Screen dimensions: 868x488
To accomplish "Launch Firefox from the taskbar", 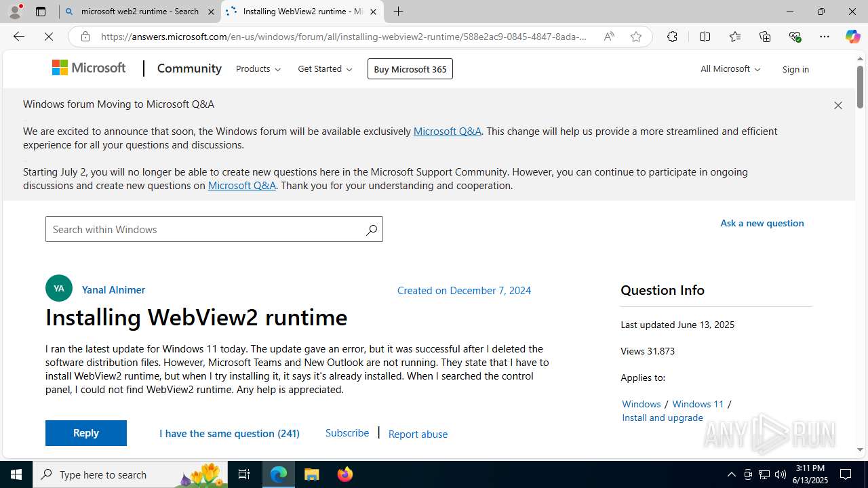I will click(x=344, y=474).
